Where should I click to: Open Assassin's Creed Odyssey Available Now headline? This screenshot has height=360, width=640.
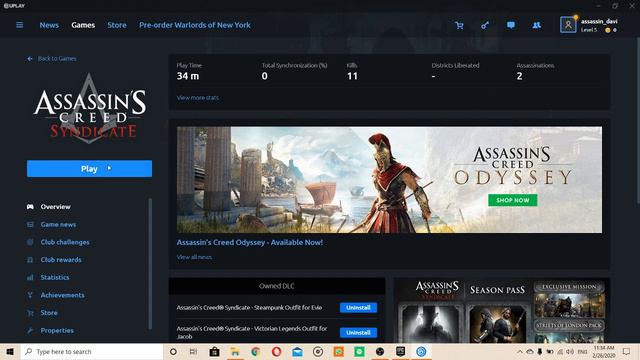click(250, 242)
